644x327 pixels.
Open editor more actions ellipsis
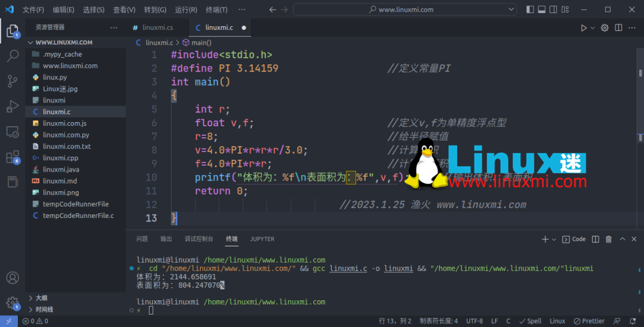632,28
